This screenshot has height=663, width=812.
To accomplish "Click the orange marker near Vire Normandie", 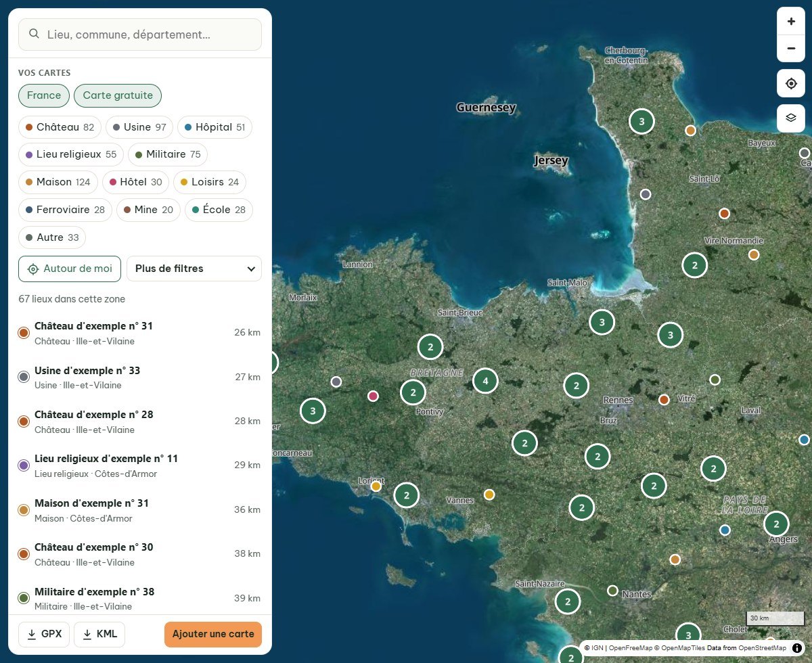I will tap(754, 254).
